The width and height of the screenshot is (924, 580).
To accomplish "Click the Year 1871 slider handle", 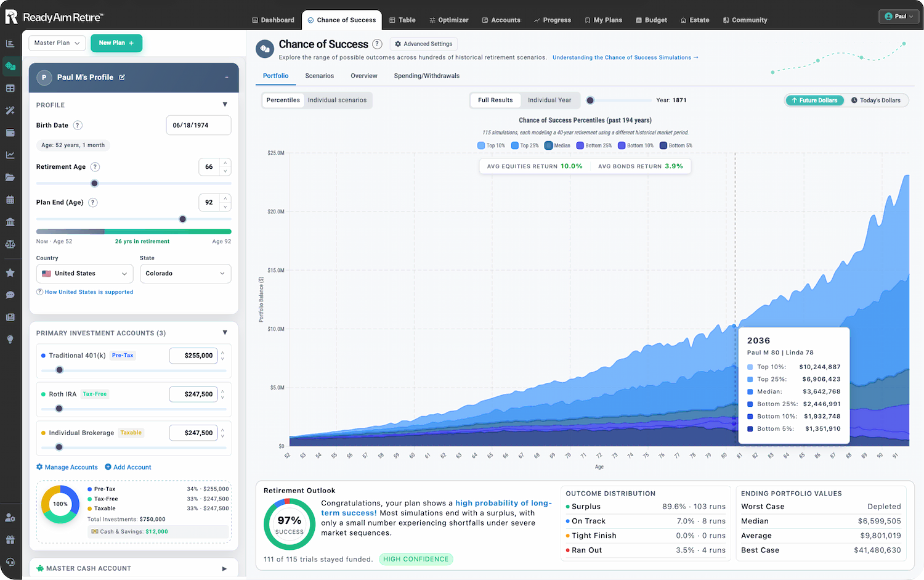I will tap(590, 100).
